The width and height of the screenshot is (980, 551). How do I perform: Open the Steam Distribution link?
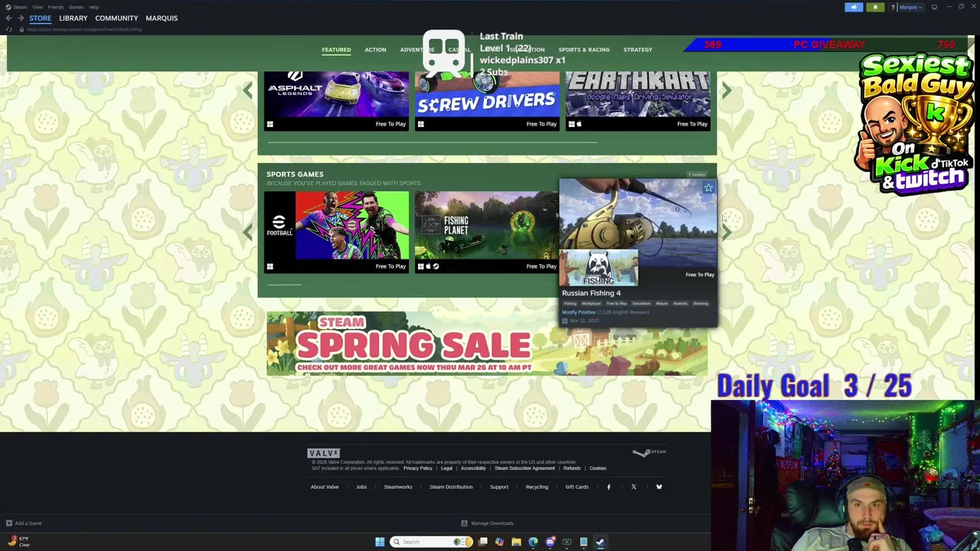click(451, 487)
